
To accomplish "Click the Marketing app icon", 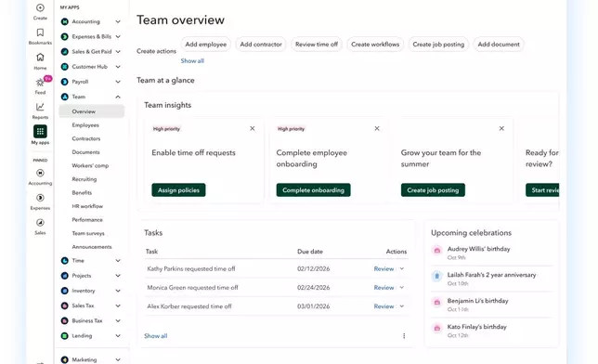I will pos(65,359).
